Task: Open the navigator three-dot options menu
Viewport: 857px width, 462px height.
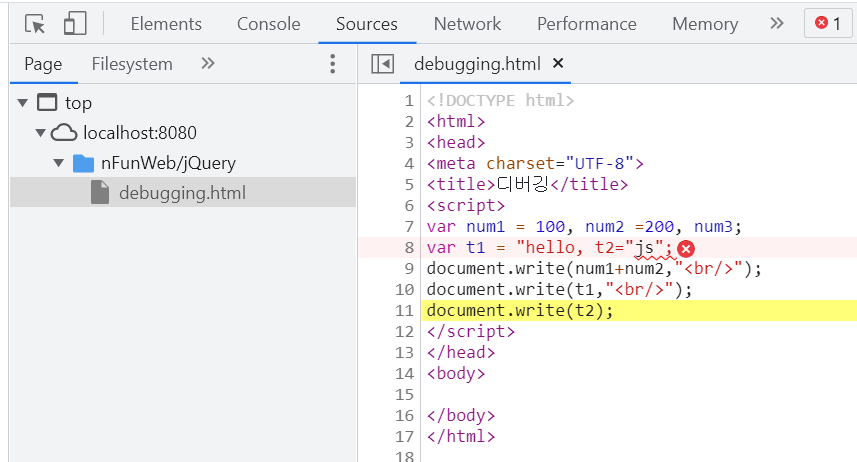Action: 332,64
